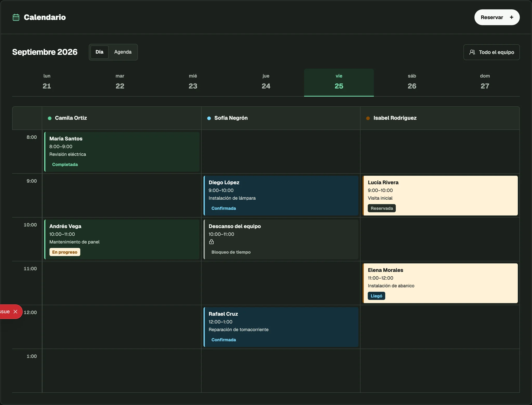532x405 pixels.
Task: Click the 12:00 time label
Action: 30,313
